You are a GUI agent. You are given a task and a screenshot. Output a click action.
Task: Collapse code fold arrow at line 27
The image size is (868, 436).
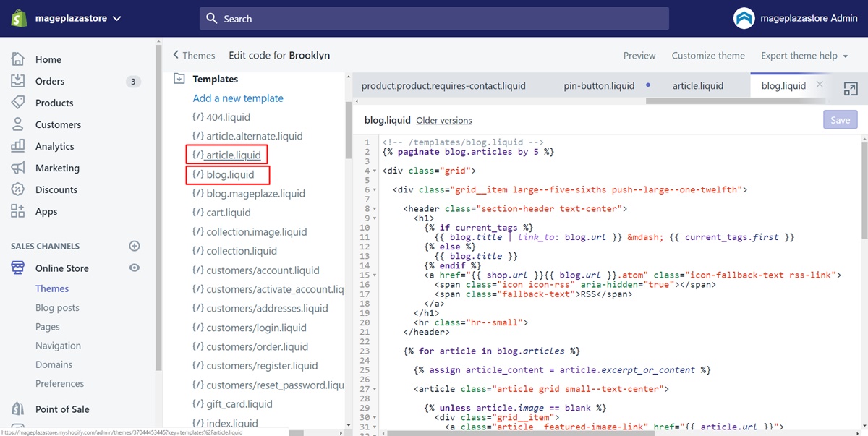point(375,389)
